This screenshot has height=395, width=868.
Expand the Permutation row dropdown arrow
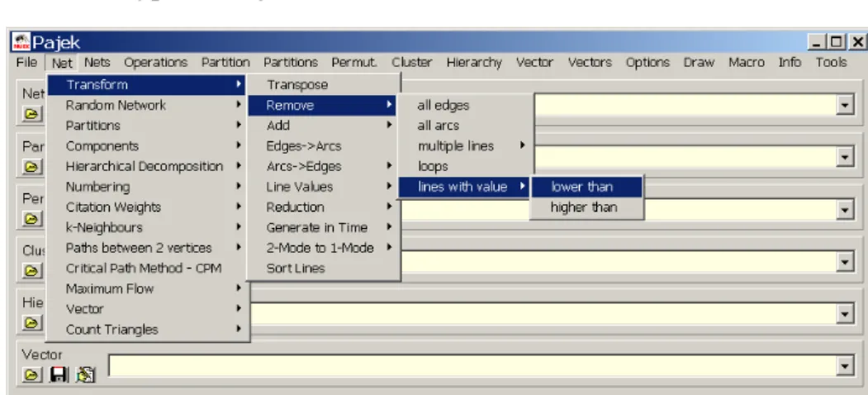pyautogui.click(x=845, y=209)
